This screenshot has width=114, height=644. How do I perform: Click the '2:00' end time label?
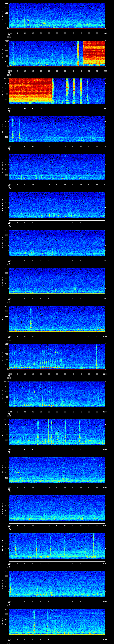click(105, 33)
